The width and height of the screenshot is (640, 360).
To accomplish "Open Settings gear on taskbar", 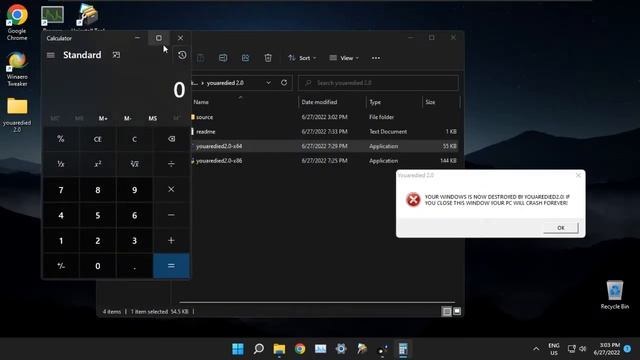I will coord(341,349).
